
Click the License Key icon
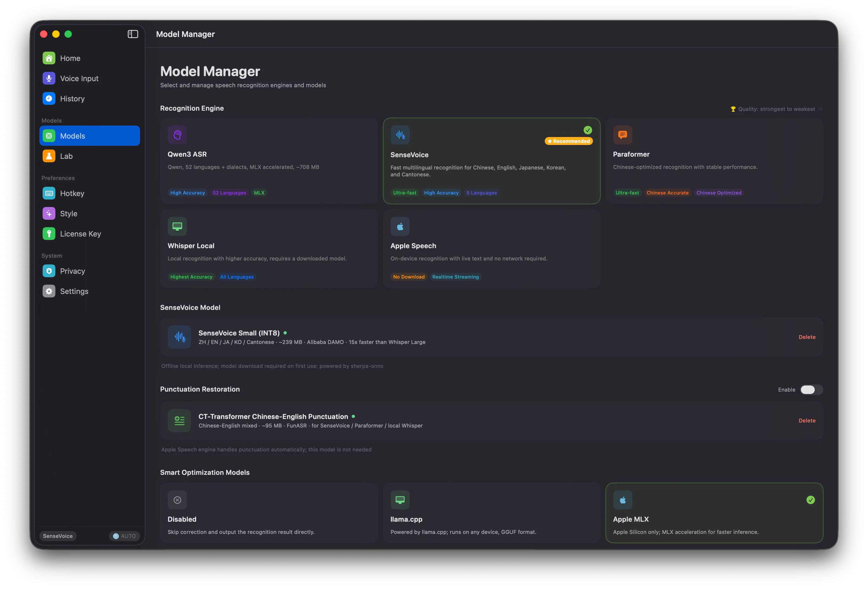pyautogui.click(x=49, y=234)
